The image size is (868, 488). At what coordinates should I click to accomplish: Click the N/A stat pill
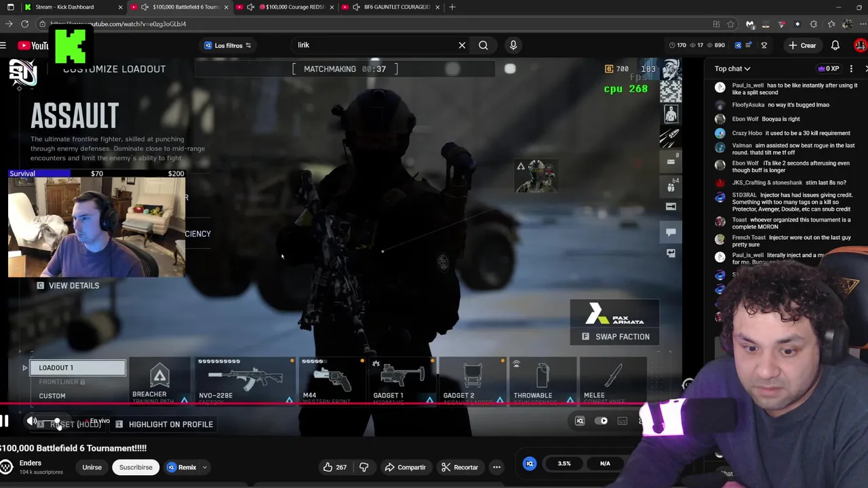point(605,464)
